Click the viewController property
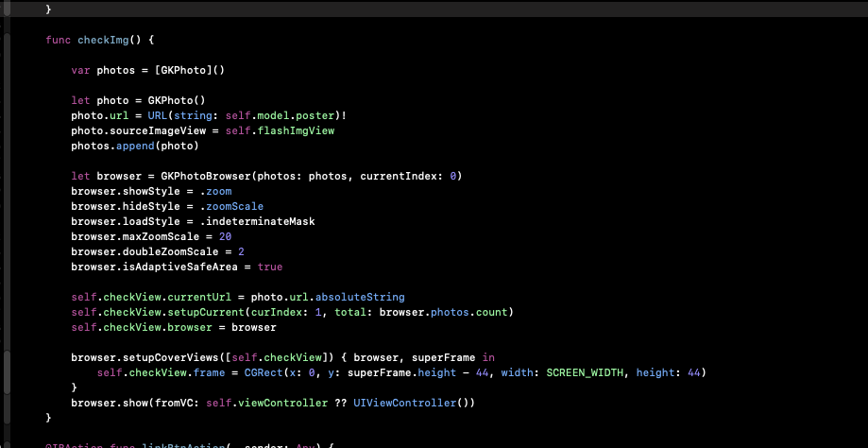 coord(282,403)
